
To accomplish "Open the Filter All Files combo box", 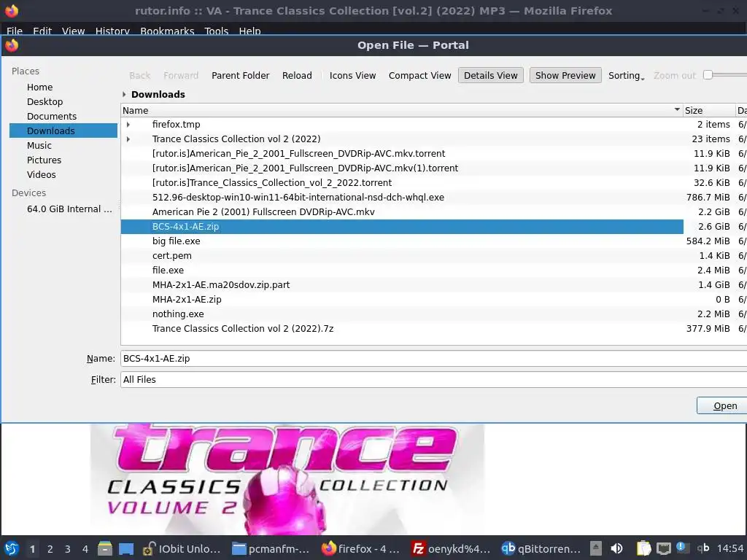I will (x=433, y=379).
